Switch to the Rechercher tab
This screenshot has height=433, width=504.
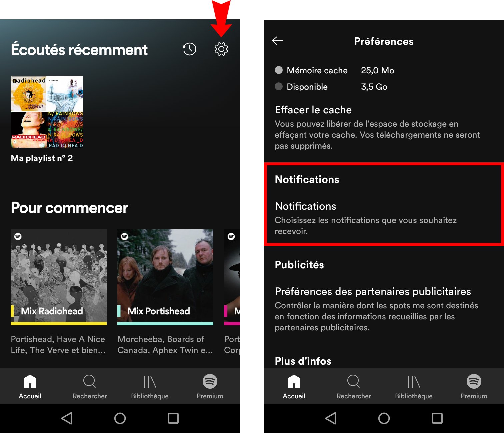[x=90, y=387]
